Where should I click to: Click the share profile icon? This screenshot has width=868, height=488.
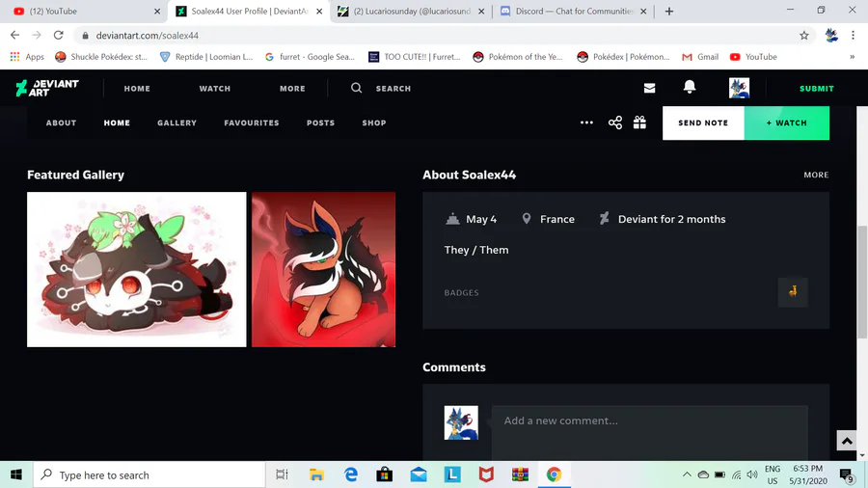[x=615, y=122]
